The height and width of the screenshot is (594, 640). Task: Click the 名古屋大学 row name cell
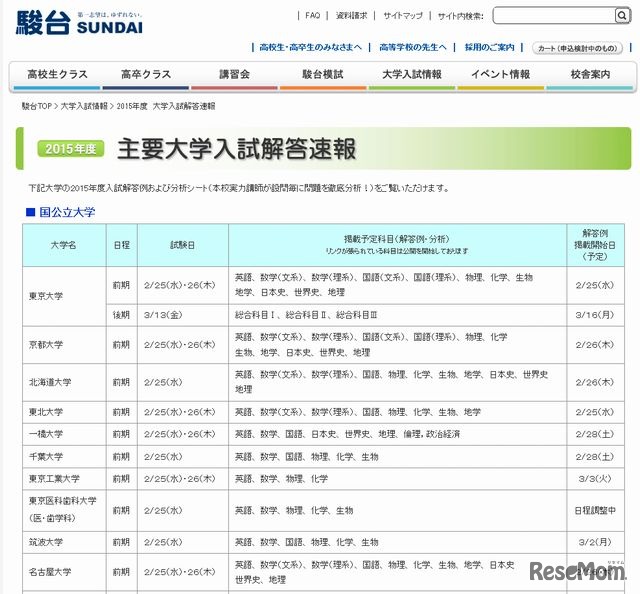point(64,572)
